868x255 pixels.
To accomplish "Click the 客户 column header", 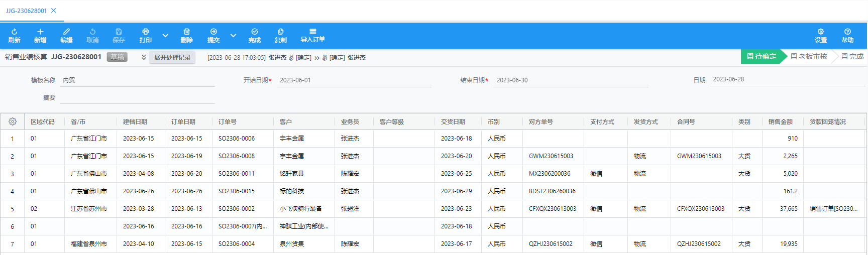I will [x=286, y=122].
